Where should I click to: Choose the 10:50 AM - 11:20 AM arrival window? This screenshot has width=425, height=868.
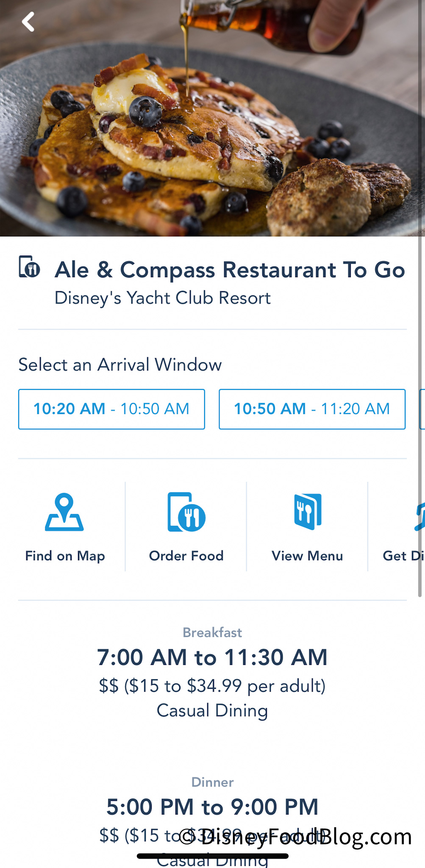[312, 409]
